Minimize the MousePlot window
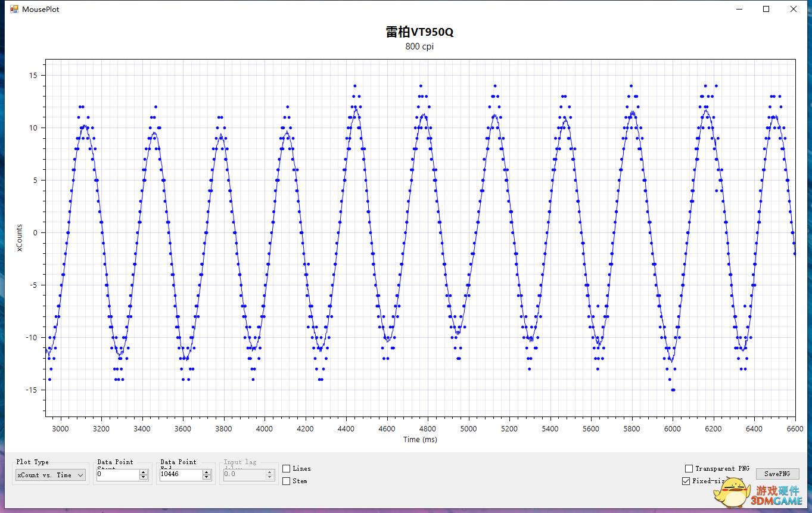812x513 pixels. [739, 9]
